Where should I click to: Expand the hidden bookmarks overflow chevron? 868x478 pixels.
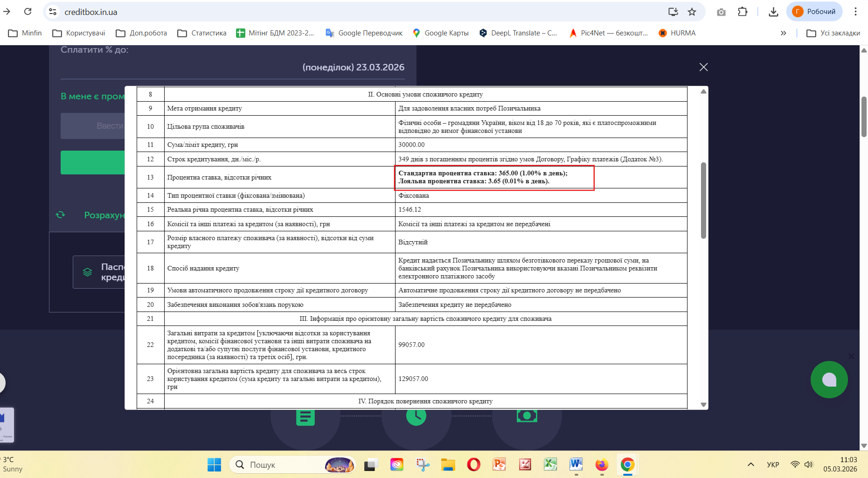point(784,33)
